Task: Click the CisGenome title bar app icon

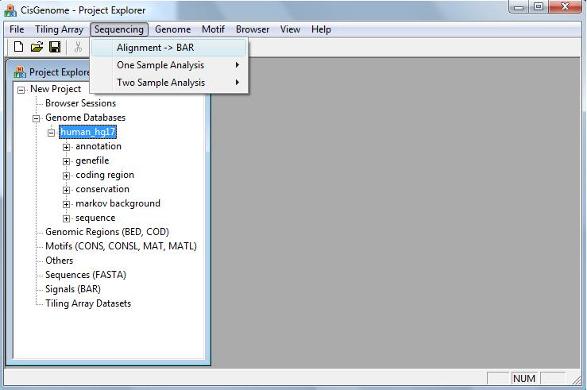Action: [x=10, y=10]
